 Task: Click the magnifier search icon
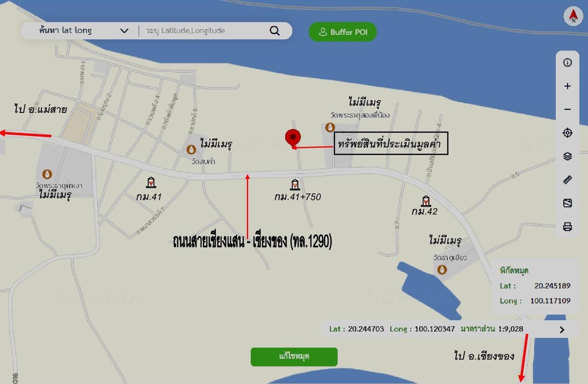tap(275, 31)
